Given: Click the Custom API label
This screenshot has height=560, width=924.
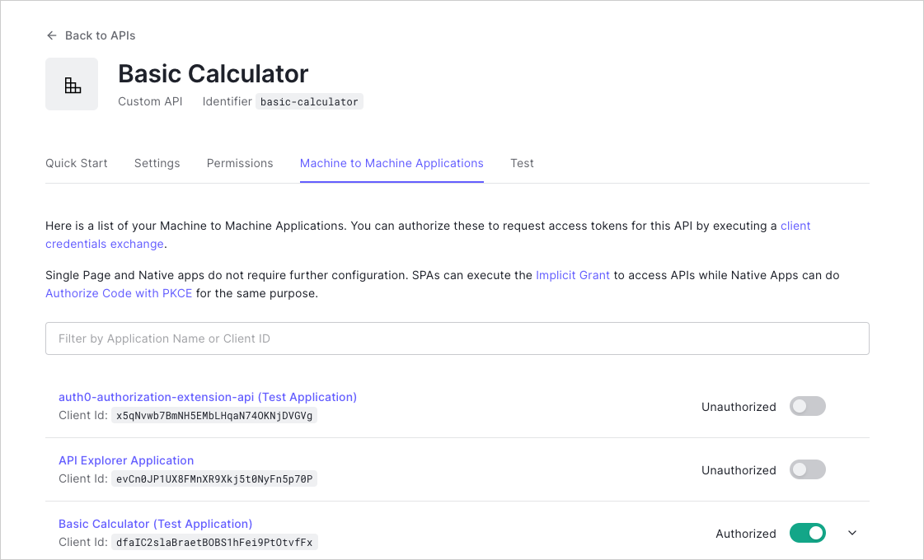Looking at the screenshot, I should [150, 101].
